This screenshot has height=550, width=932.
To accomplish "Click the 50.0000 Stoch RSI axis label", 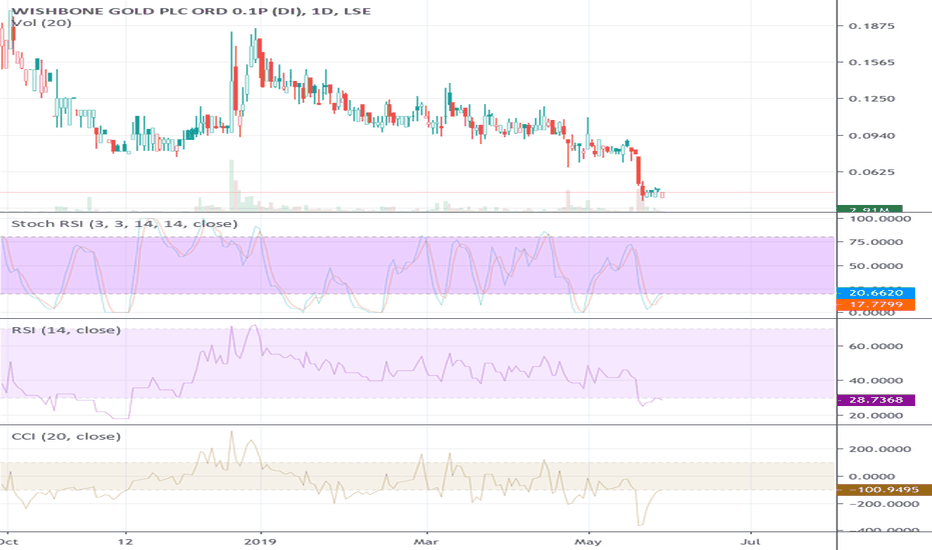I will click(876, 266).
